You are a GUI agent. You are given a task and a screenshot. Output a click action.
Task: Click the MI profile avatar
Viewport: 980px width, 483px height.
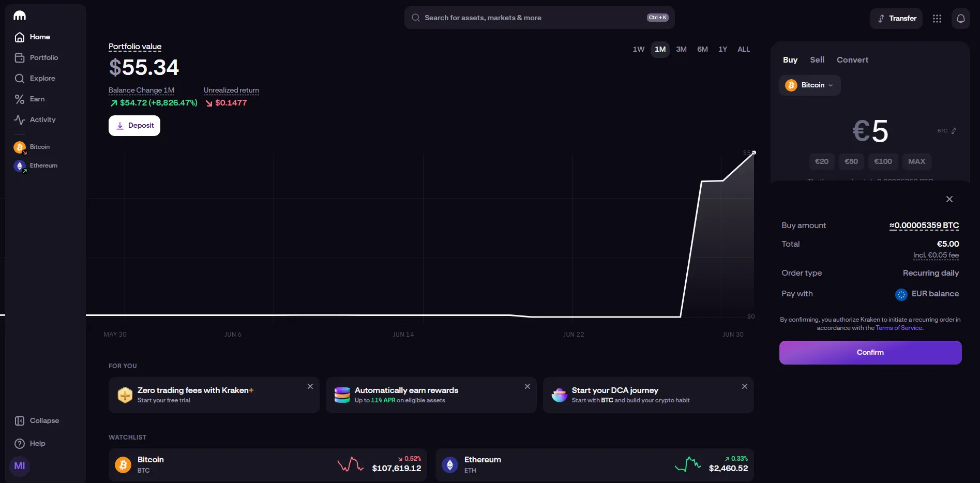[20, 466]
